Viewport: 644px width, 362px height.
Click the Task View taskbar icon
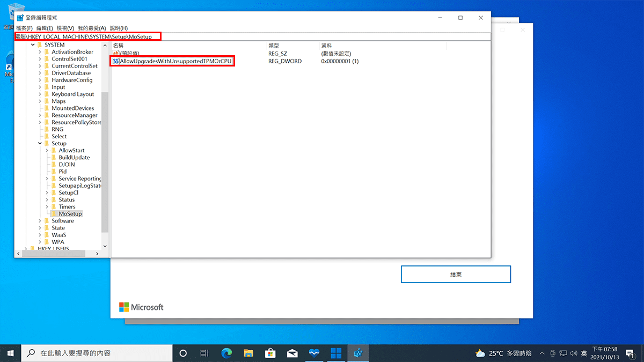(x=204, y=353)
